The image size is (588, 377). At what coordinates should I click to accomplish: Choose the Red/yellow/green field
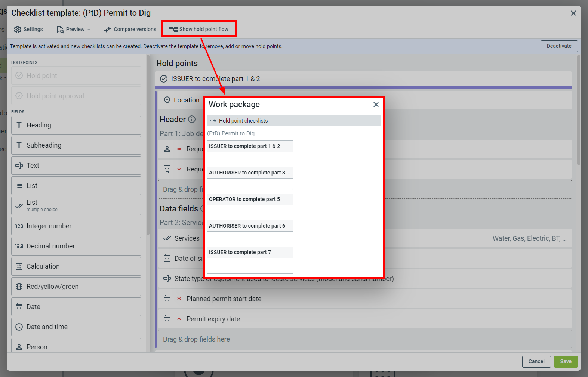point(76,287)
